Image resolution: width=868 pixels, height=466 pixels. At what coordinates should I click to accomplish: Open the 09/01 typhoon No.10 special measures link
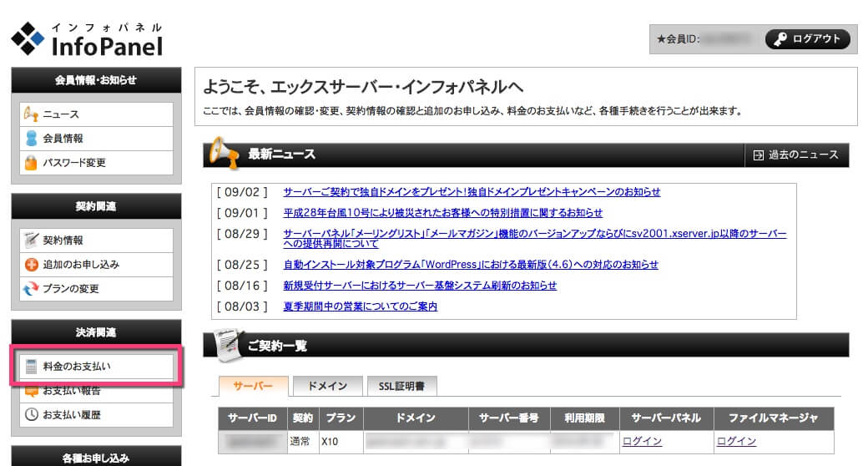tap(443, 213)
